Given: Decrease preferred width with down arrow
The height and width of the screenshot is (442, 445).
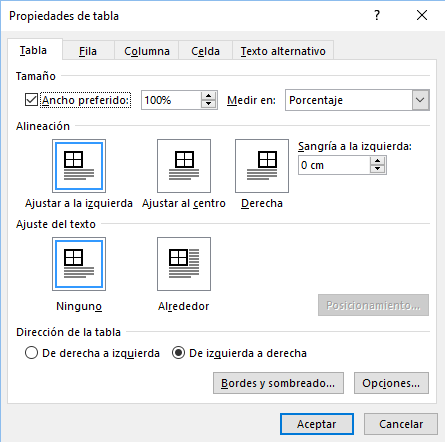Looking at the screenshot, I should pos(209,104).
